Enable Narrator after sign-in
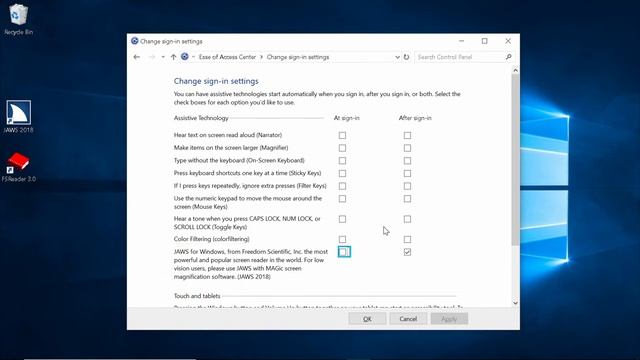The height and width of the screenshot is (360, 640). point(407,135)
